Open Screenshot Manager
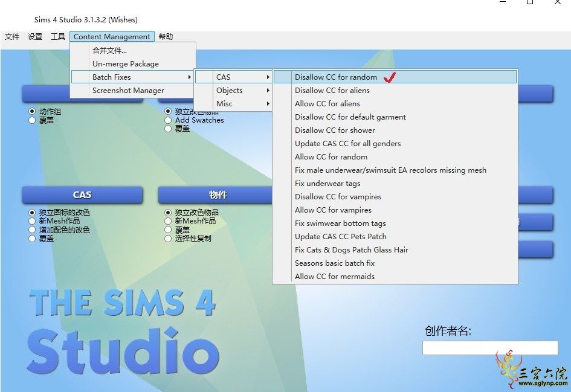Viewport: 571px width, 392px height. pyautogui.click(x=133, y=90)
